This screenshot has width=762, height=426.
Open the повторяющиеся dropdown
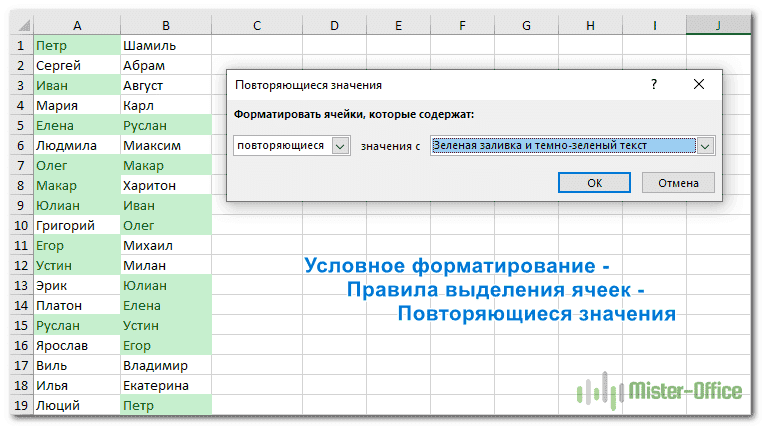340,146
